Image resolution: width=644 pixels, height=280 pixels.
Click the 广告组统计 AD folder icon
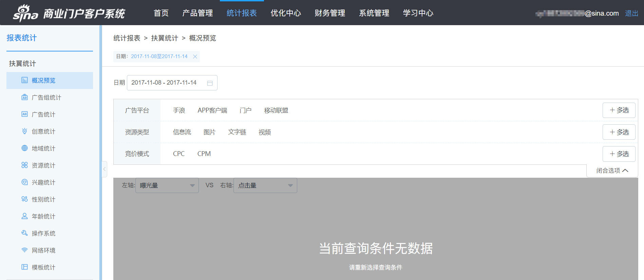point(24,97)
